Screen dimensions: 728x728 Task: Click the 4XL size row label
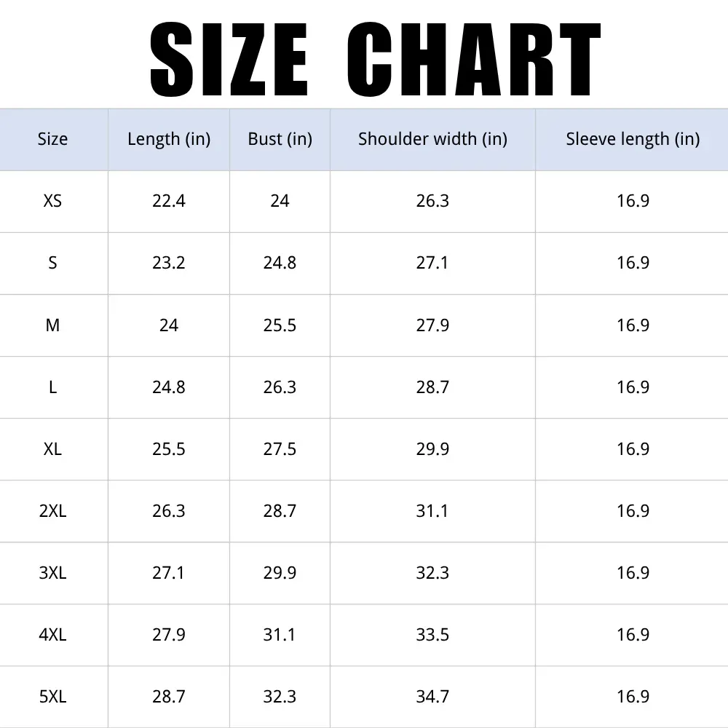coord(52,635)
